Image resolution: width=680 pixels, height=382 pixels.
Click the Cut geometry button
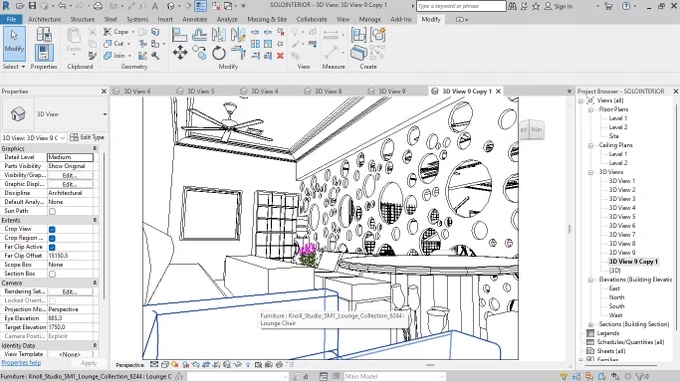[x=114, y=43]
